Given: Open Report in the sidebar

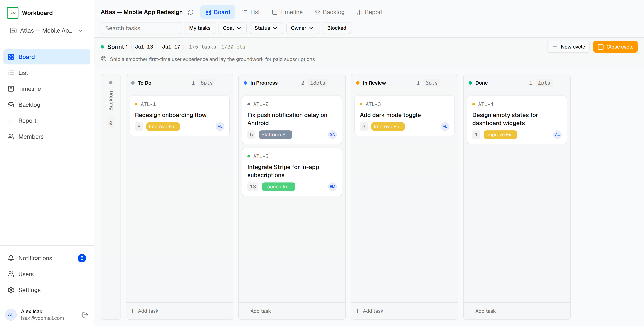Looking at the screenshot, I should [47, 121].
